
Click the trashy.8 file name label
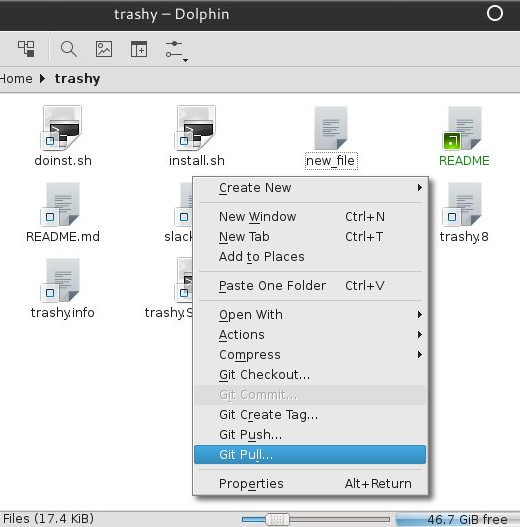(x=464, y=237)
